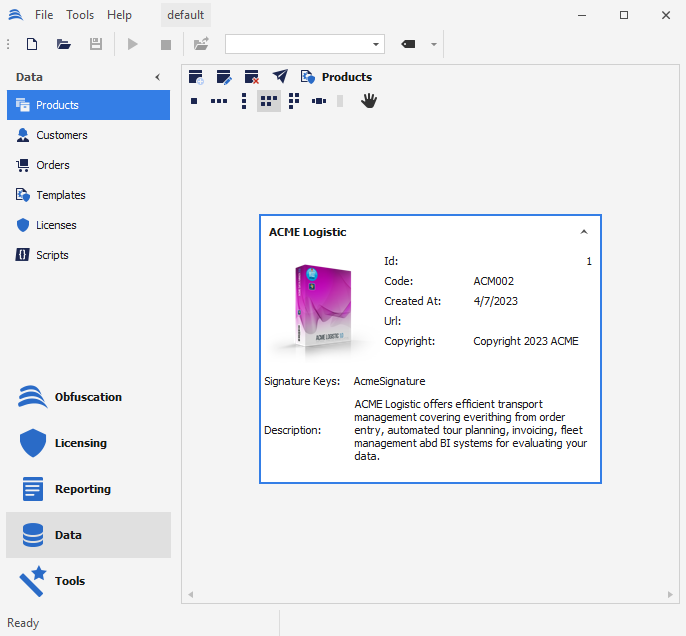Open the File menu
The height and width of the screenshot is (636, 686).
pos(44,15)
